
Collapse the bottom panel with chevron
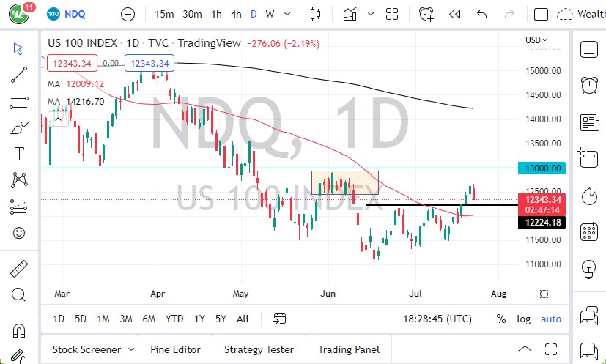click(x=525, y=349)
